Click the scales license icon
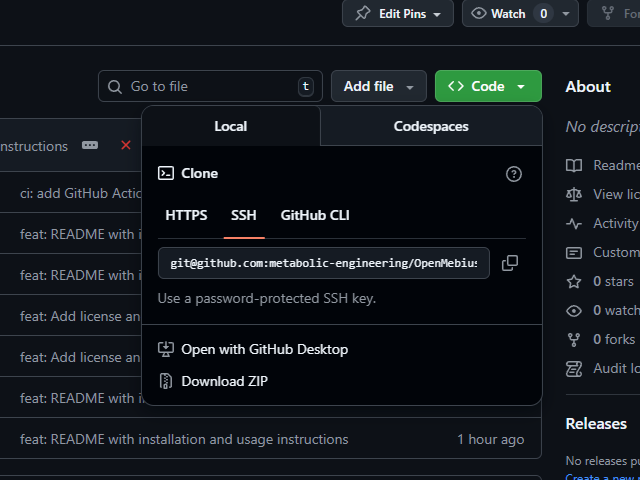The width and height of the screenshot is (640, 480). pyautogui.click(x=574, y=194)
